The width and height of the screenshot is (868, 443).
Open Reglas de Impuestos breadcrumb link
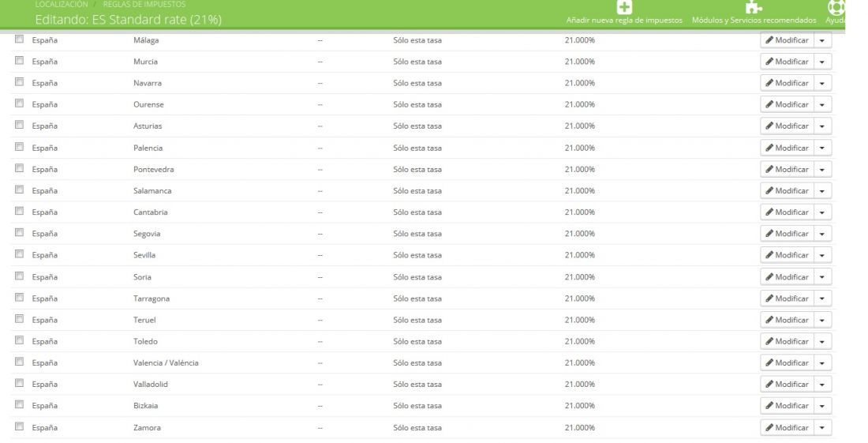coord(144,4)
